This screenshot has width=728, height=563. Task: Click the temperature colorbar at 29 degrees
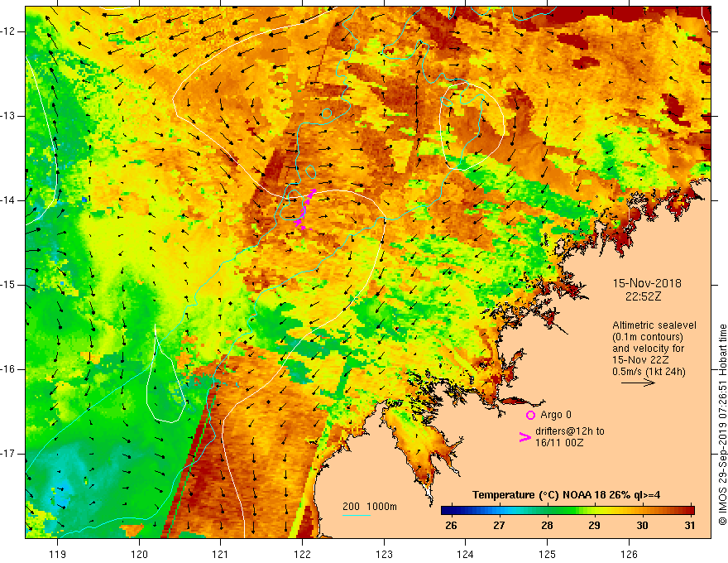594,510
